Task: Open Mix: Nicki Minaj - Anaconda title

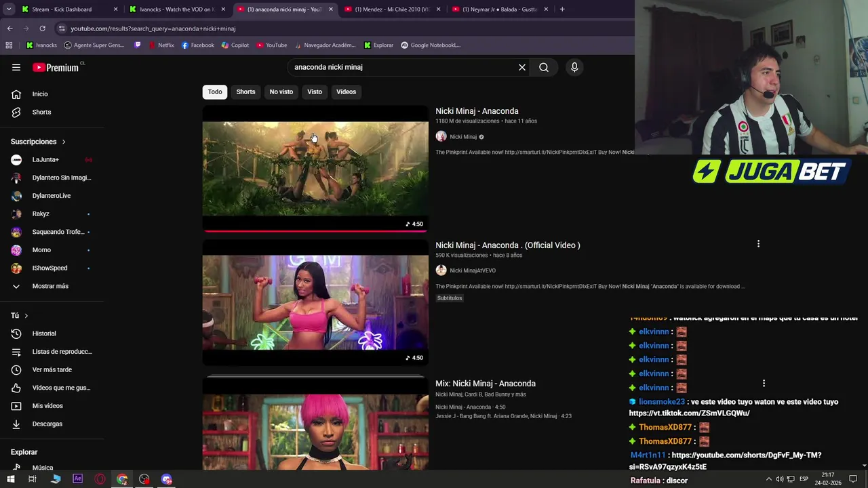Action: tap(486, 384)
